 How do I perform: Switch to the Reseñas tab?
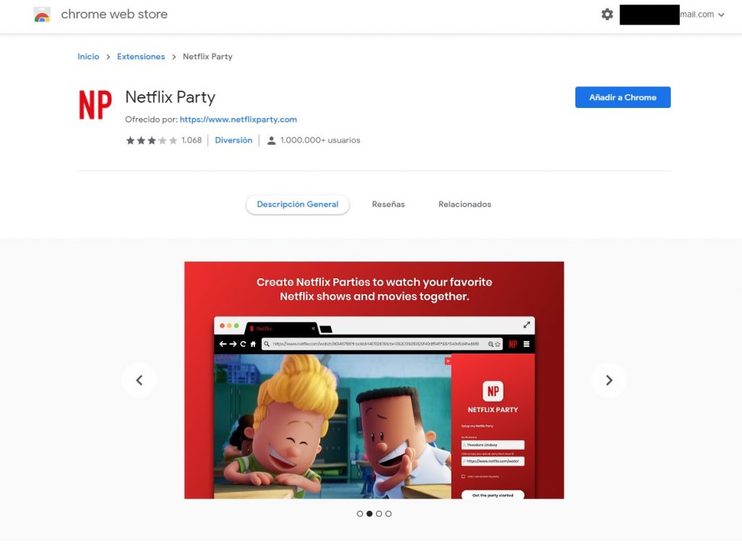coord(388,204)
